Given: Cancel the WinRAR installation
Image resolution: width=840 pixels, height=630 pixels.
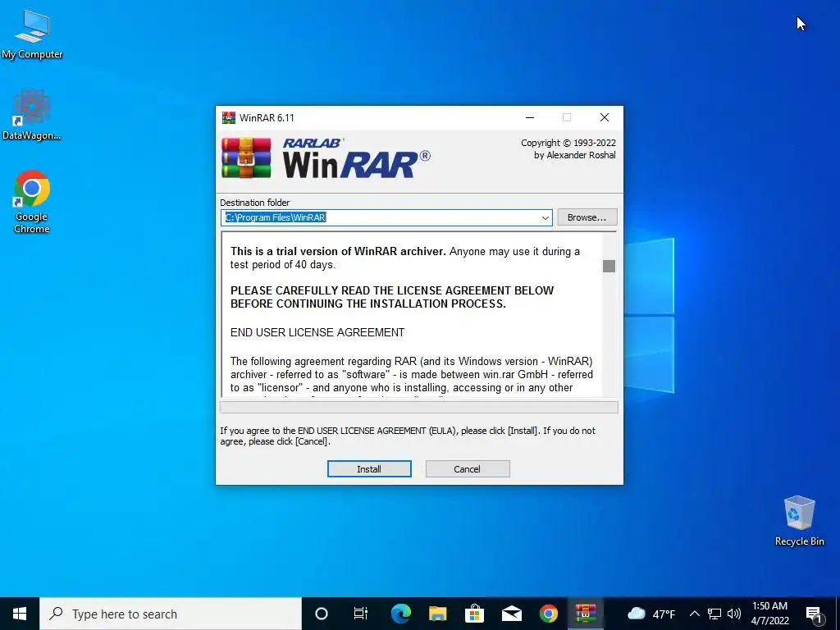Looking at the screenshot, I should coord(467,468).
